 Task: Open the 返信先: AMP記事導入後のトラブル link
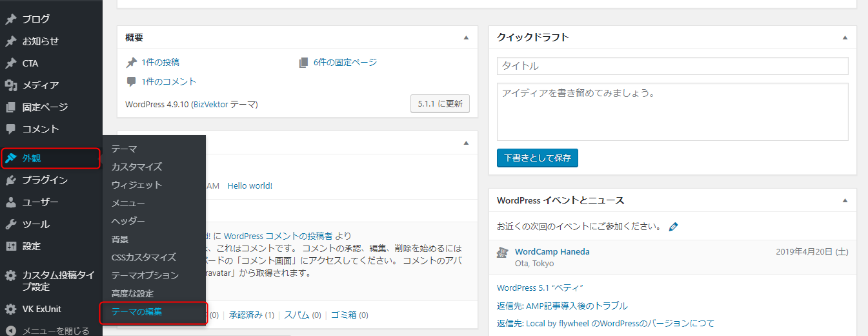pyautogui.click(x=562, y=306)
